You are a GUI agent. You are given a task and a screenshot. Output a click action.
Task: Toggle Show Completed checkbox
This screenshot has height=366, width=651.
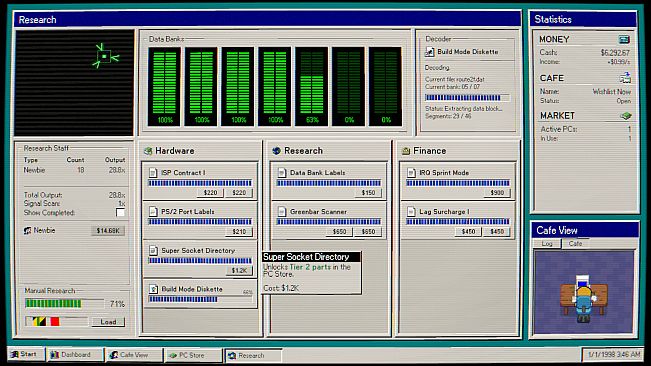[x=120, y=212]
